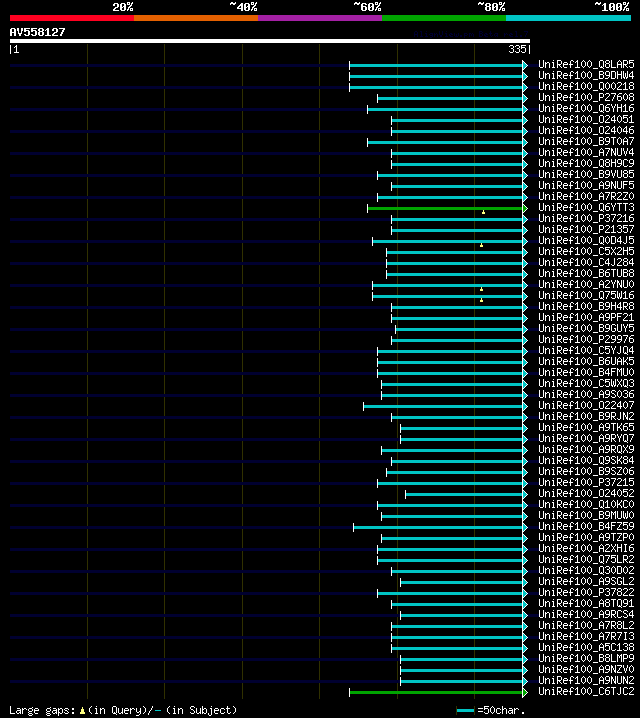
Task: Click the purple ~60% identity legend segment
Action: (320, 18)
